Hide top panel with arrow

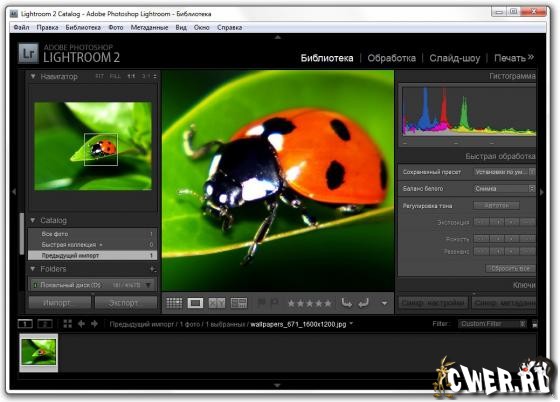click(x=278, y=37)
